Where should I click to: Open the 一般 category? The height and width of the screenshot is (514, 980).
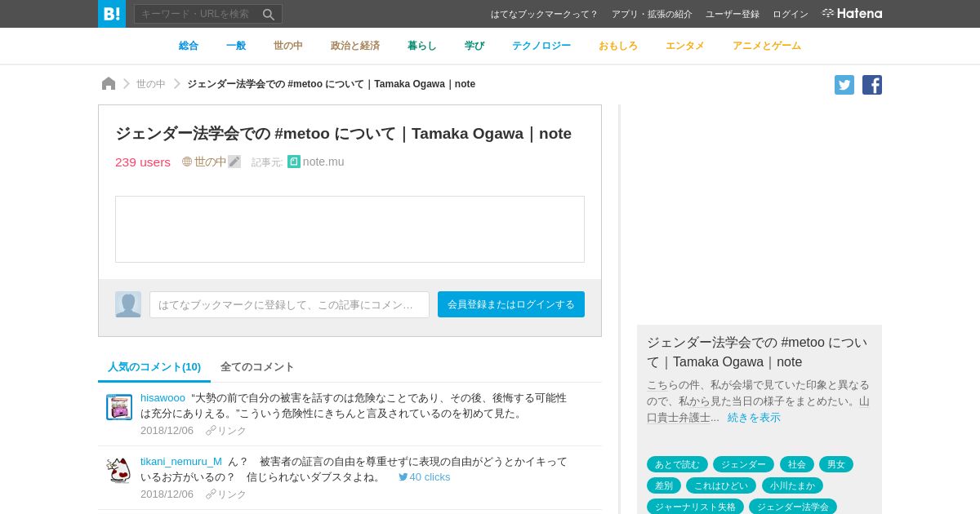point(236,46)
